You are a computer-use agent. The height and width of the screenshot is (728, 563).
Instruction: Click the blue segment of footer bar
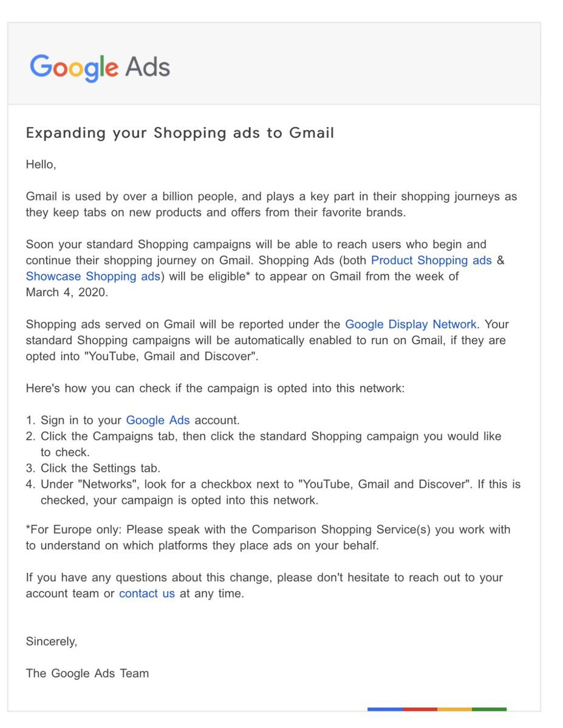[x=385, y=709]
